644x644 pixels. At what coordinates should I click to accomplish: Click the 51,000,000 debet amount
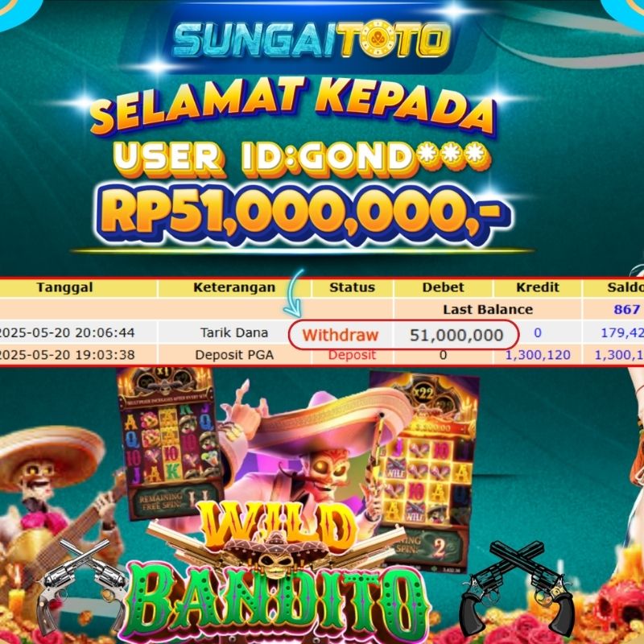pos(456,335)
